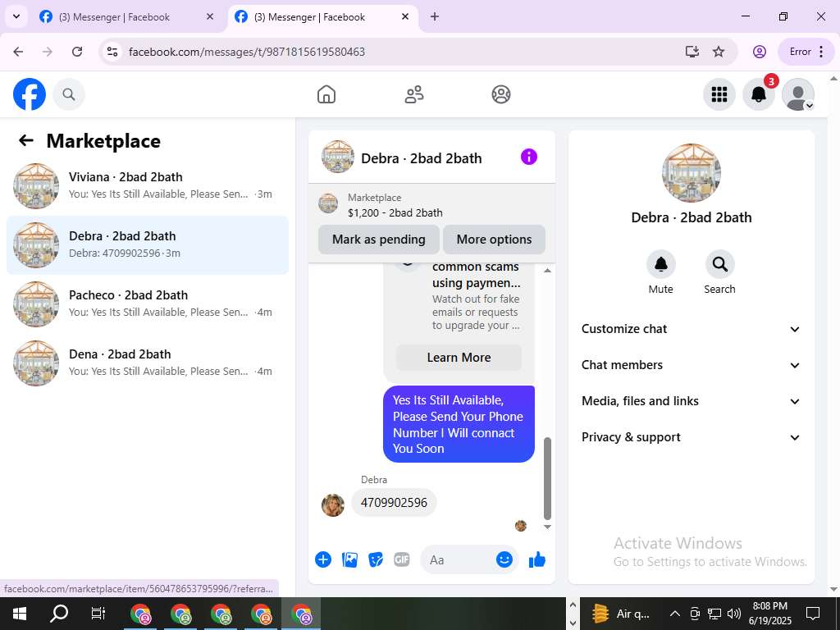This screenshot has height=630, width=840.
Task: Go back using the Marketplace back arrow
Action: (x=26, y=140)
